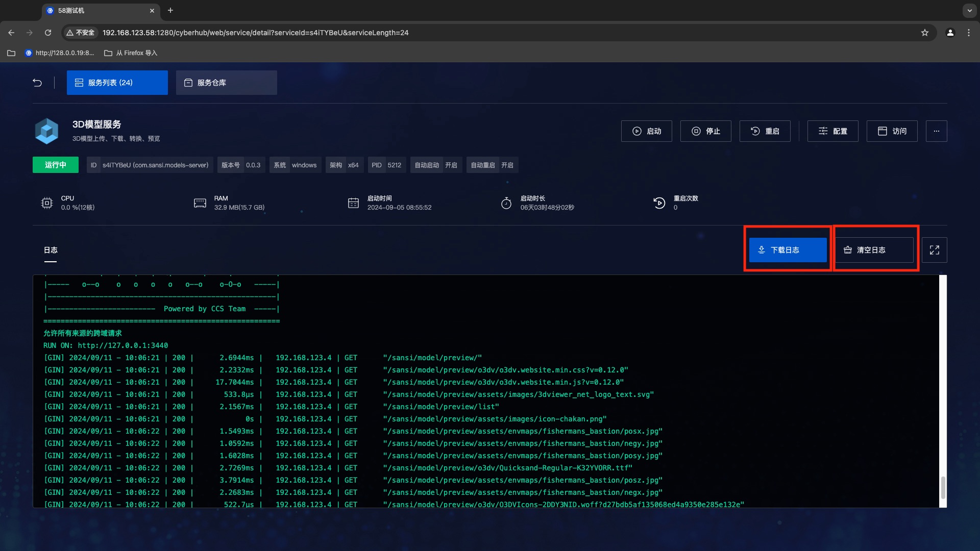
Task: Reload the page with refresh icon
Action: pyautogui.click(x=48, y=33)
